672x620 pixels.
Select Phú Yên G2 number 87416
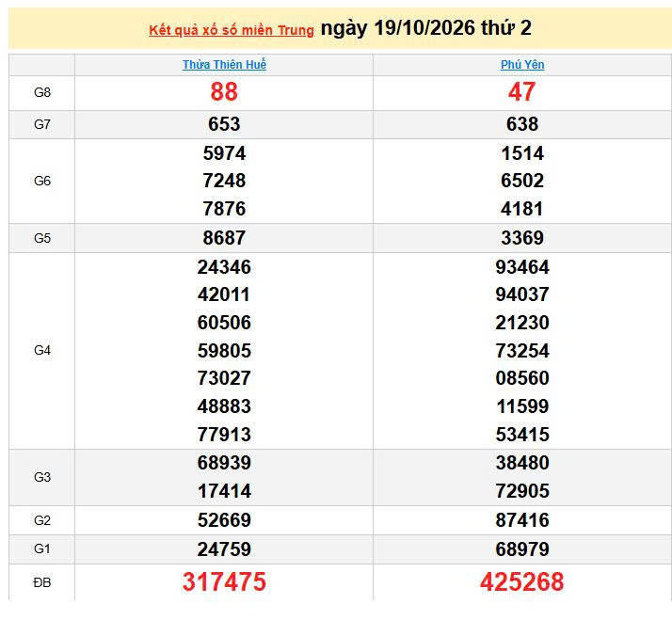(x=522, y=520)
